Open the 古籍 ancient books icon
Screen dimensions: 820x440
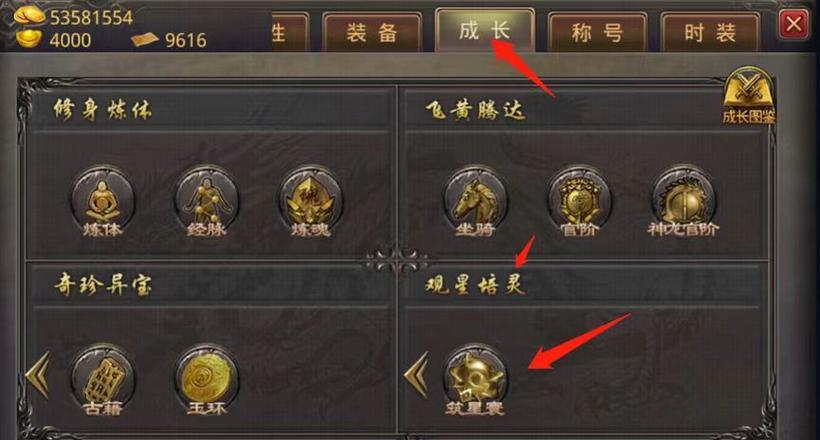(102, 379)
